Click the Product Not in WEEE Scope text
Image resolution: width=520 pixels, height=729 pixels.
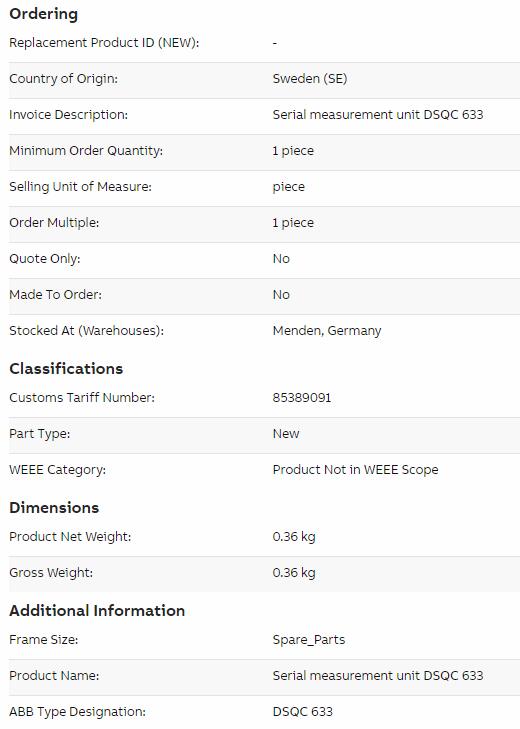click(x=355, y=470)
